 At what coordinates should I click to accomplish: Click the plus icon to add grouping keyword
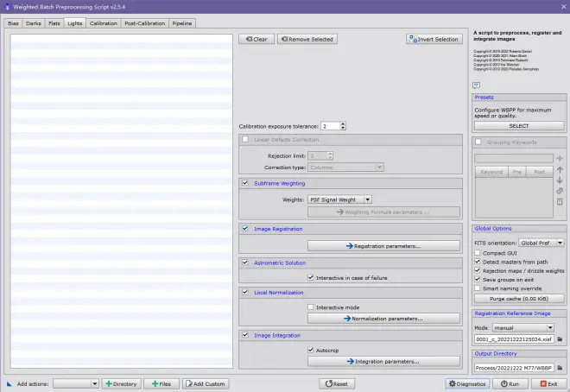[560, 158]
